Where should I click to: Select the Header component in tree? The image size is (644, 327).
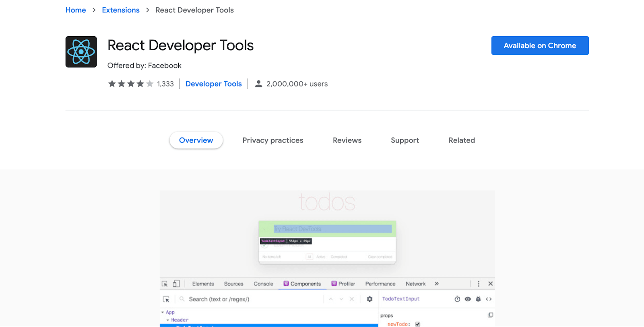coord(180,320)
